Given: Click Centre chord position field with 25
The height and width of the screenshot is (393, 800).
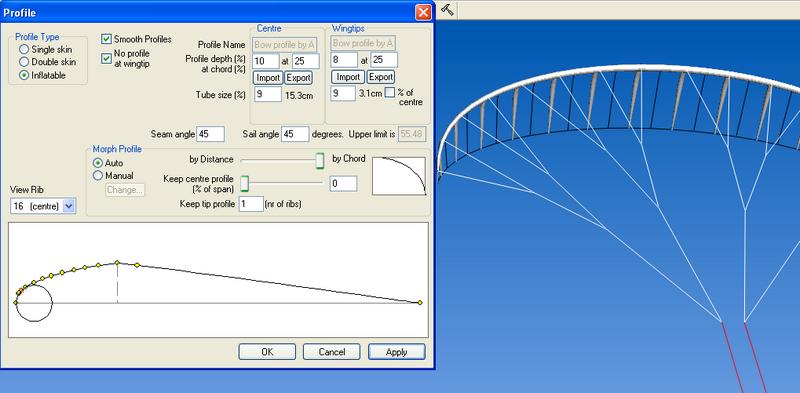Looking at the screenshot, I should (x=306, y=61).
